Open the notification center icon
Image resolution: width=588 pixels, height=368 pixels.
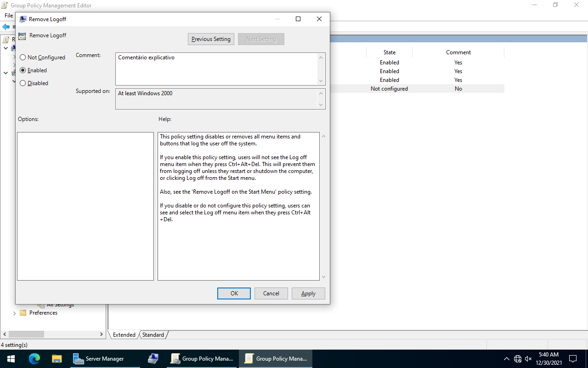[573, 359]
